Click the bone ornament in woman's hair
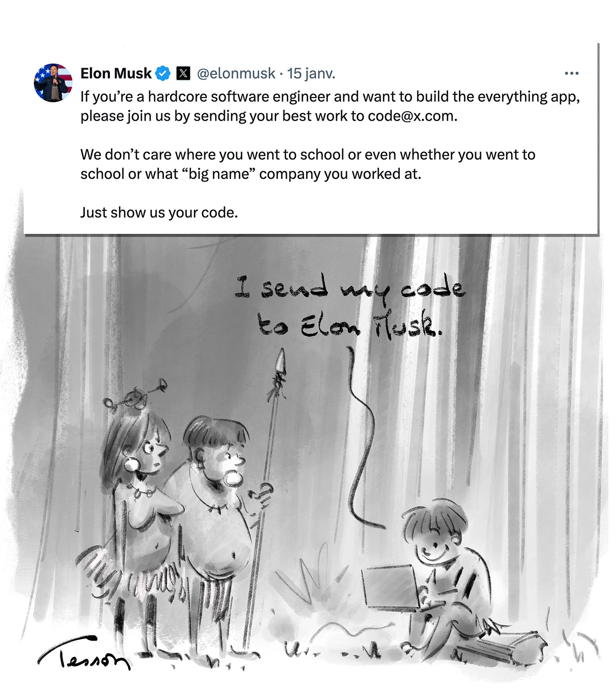This screenshot has height=700, width=616. point(134,397)
